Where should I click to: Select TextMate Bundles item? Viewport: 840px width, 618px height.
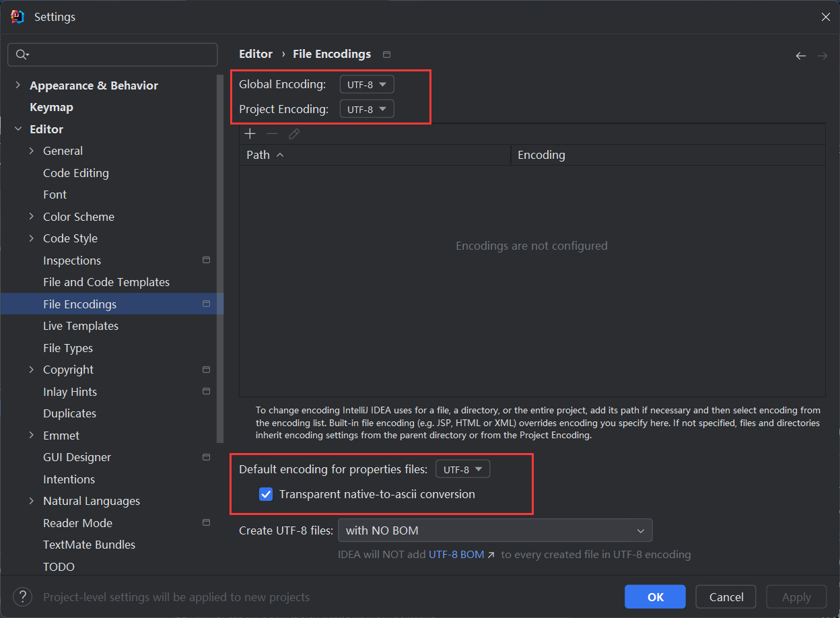coord(89,545)
